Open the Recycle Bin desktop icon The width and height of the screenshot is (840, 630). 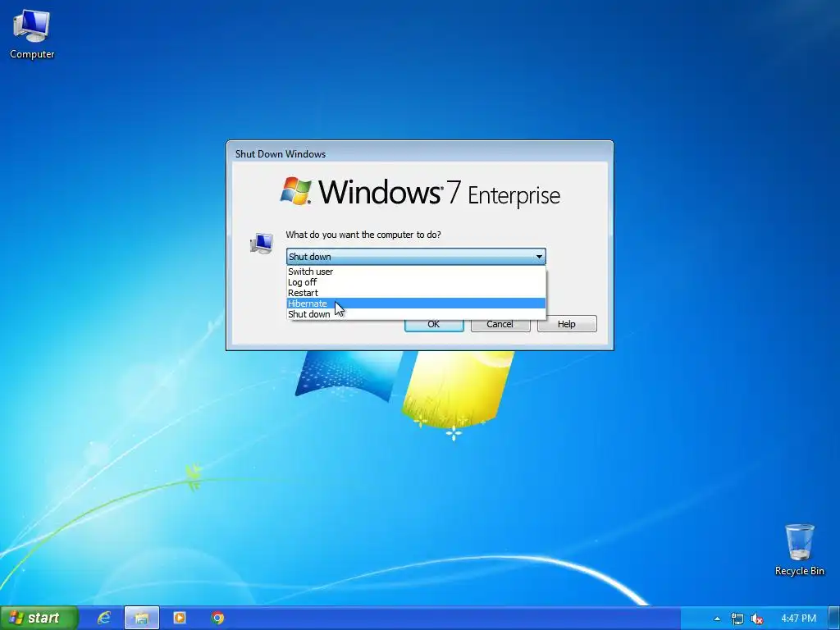click(799, 550)
